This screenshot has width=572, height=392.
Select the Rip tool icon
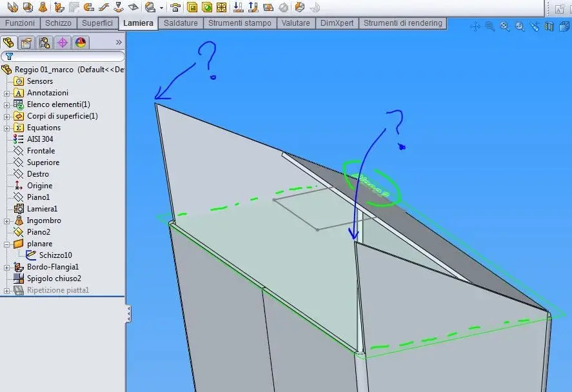pos(299,7)
